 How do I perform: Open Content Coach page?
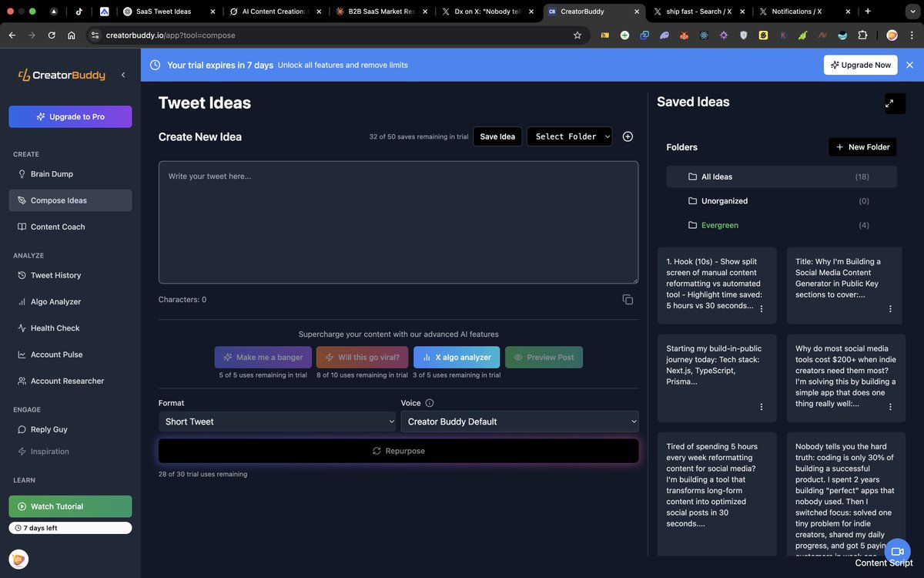coord(70,227)
